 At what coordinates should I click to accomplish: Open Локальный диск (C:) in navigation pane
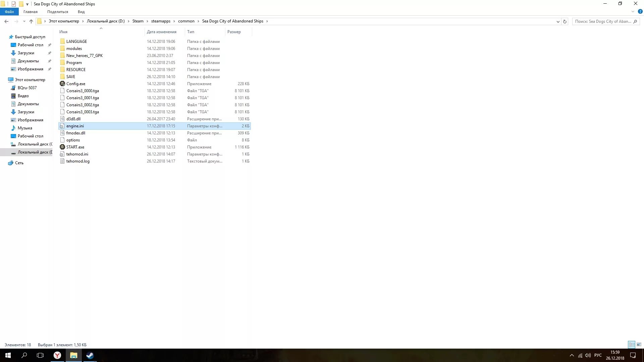point(35,144)
